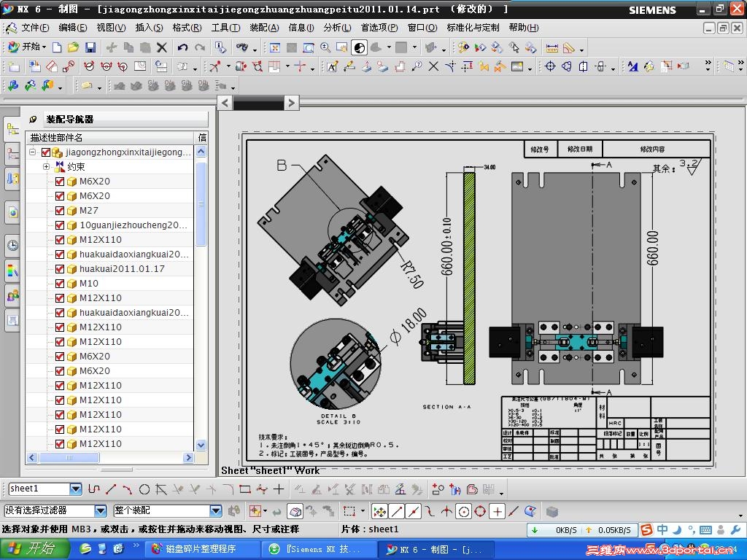Click the measure distance ruler icon
This screenshot has height=560, width=747.
[551, 47]
